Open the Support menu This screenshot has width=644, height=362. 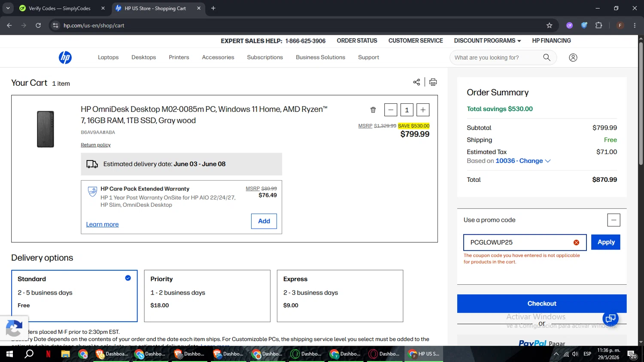coord(368,57)
